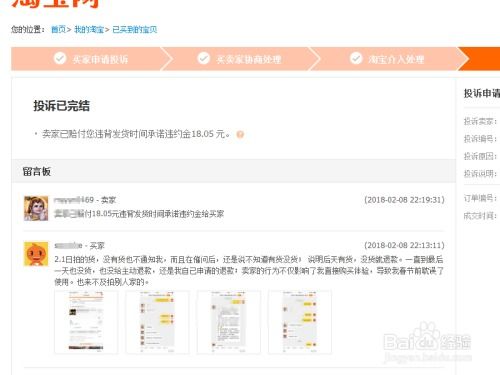Viewport: 500px width, 375px height.
Task: Click the seller username ending in 69
Action: (x=74, y=200)
